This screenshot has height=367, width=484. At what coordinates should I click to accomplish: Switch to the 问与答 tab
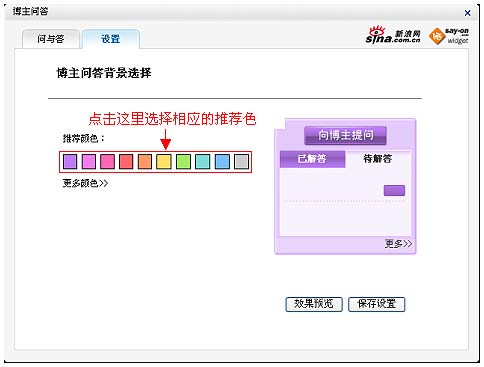[51, 39]
